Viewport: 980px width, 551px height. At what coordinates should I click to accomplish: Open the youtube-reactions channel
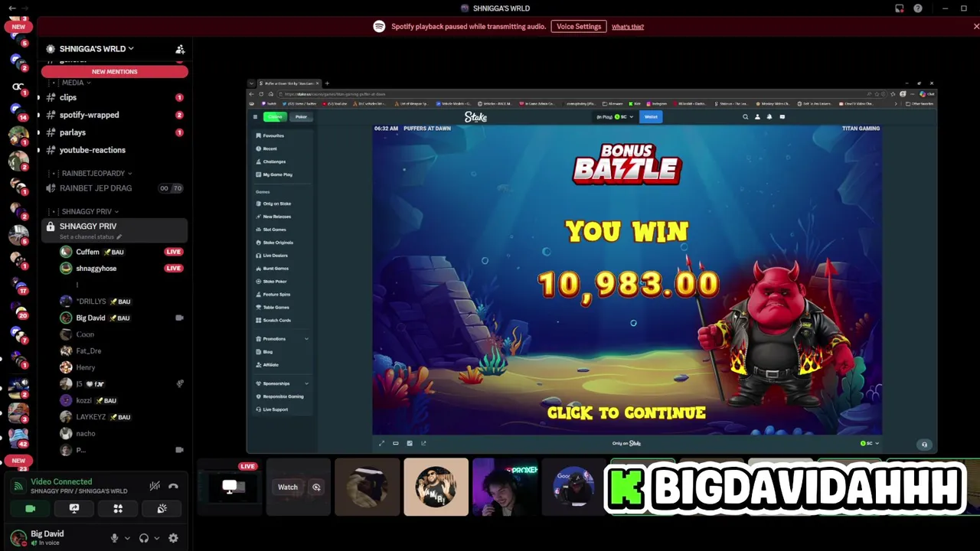pyautogui.click(x=92, y=150)
